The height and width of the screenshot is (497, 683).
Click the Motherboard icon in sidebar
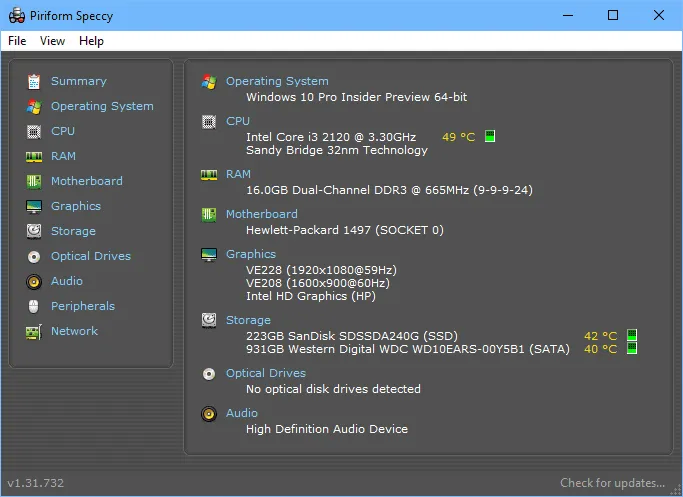[x=34, y=182]
